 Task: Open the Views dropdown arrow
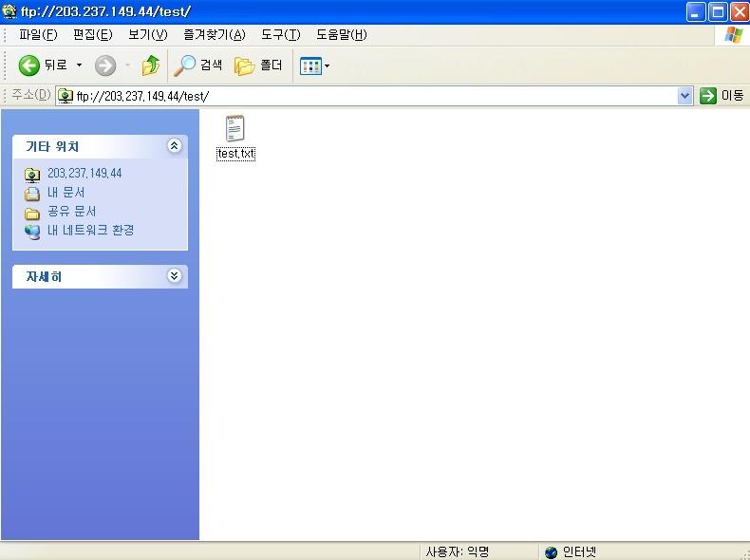pos(328,66)
